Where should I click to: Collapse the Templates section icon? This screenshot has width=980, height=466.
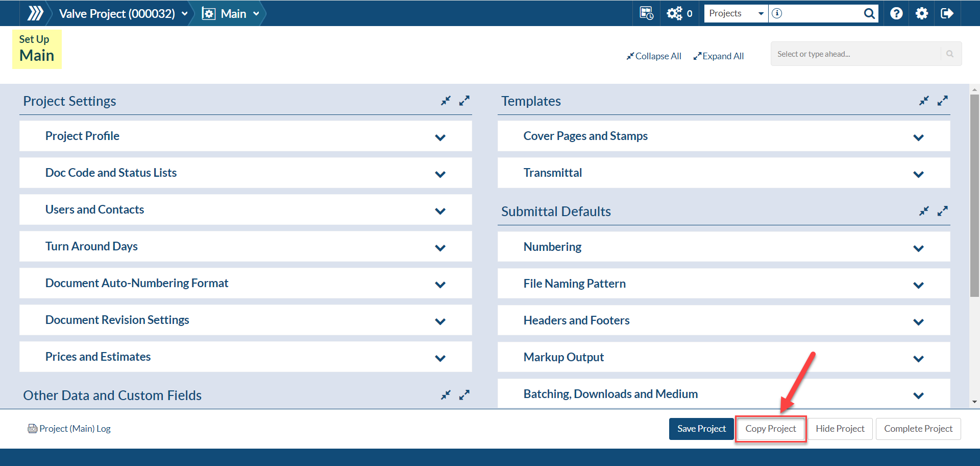924,101
